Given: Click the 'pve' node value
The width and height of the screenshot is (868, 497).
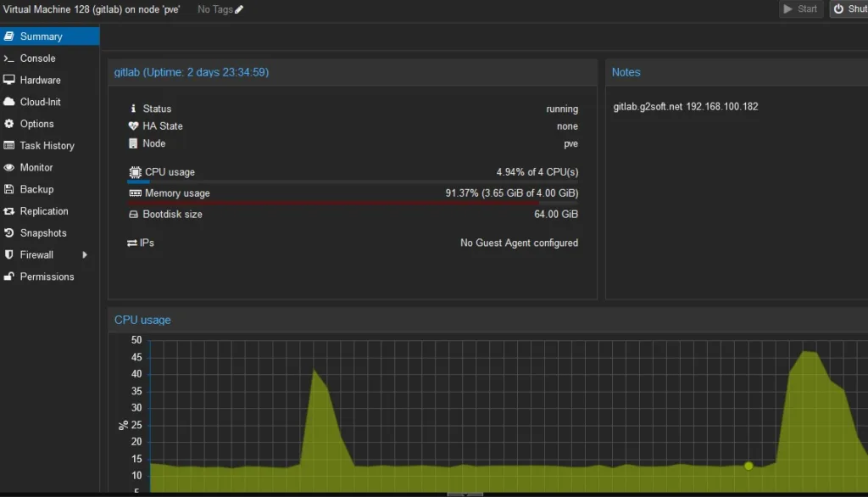Looking at the screenshot, I should pyautogui.click(x=570, y=144).
